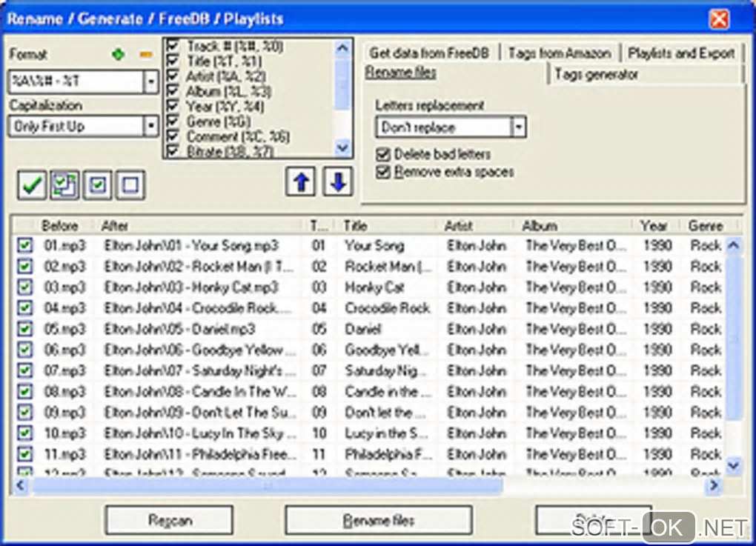Sort by the Before column header
This screenshot has height=546, width=756.
[60, 225]
